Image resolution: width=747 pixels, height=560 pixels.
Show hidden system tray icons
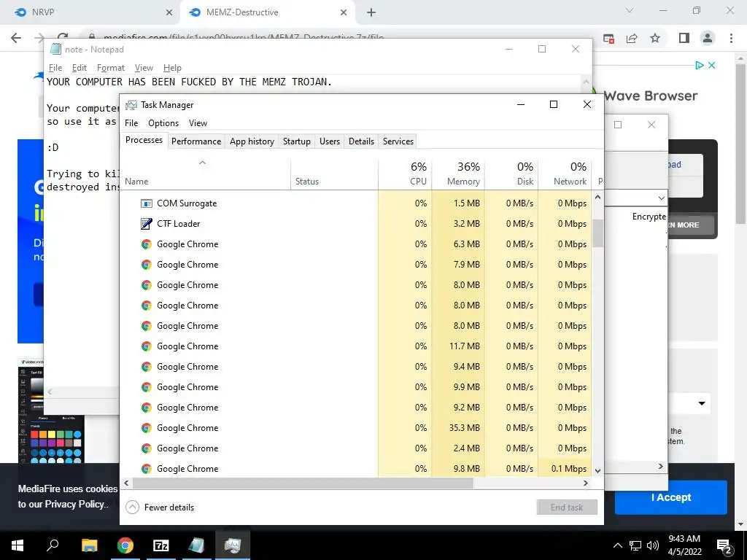pyautogui.click(x=617, y=545)
